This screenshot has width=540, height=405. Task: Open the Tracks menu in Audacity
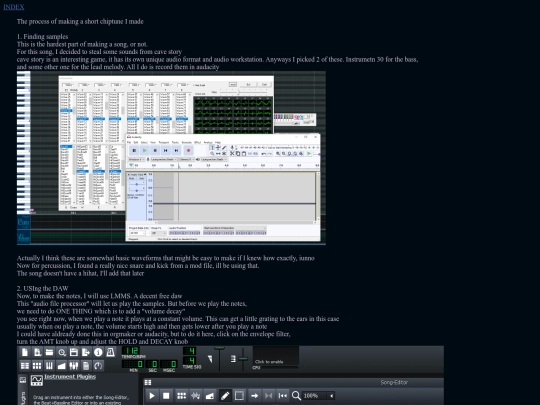175,142
